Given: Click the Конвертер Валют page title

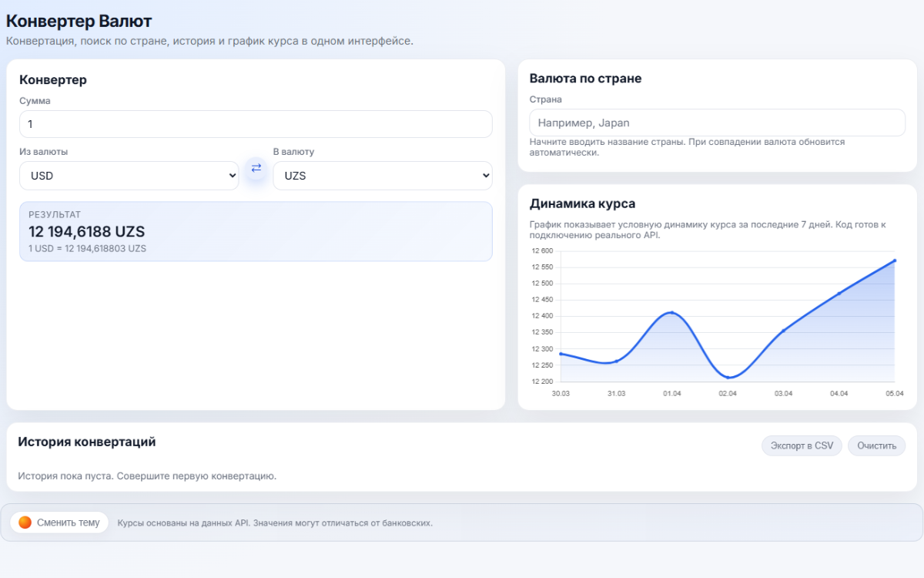Looking at the screenshot, I should click(x=79, y=21).
